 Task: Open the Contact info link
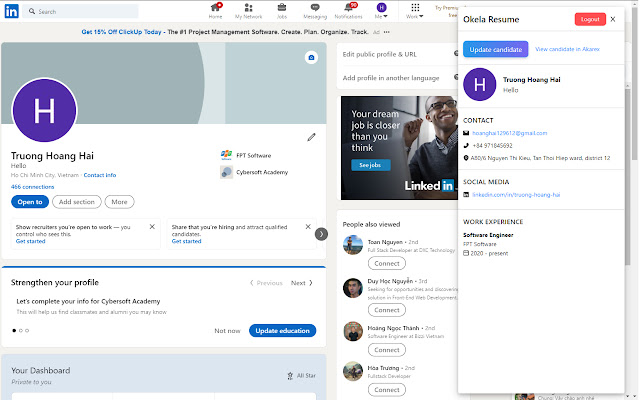[100, 175]
